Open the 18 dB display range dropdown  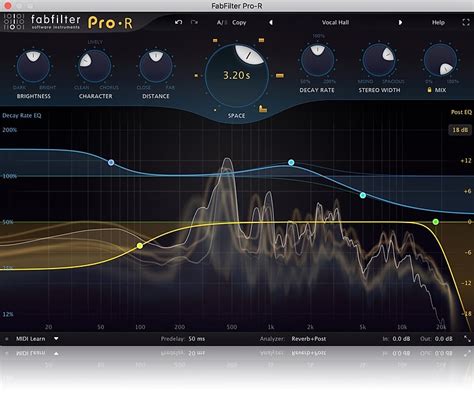[x=460, y=130]
